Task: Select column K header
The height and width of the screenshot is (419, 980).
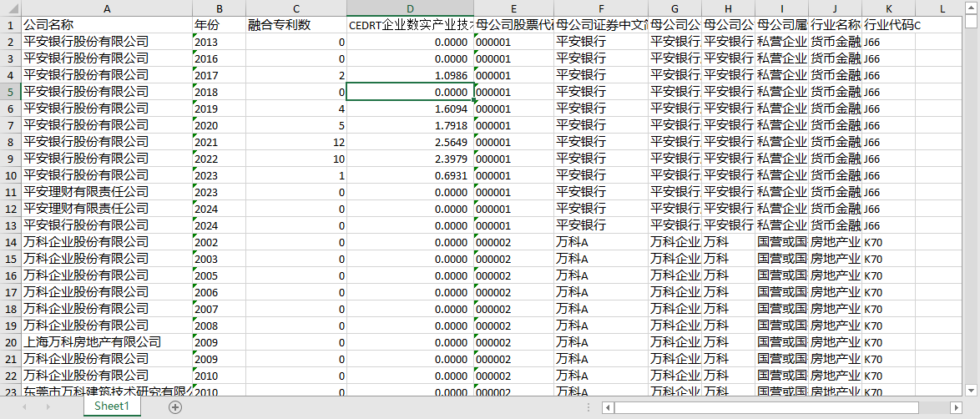Action: coord(889,8)
